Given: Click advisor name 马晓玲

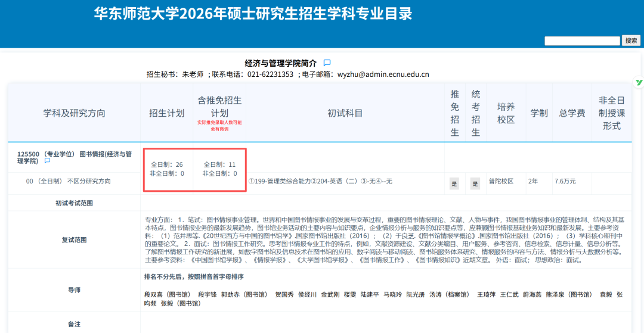Looking at the screenshot, I should 392,294.
